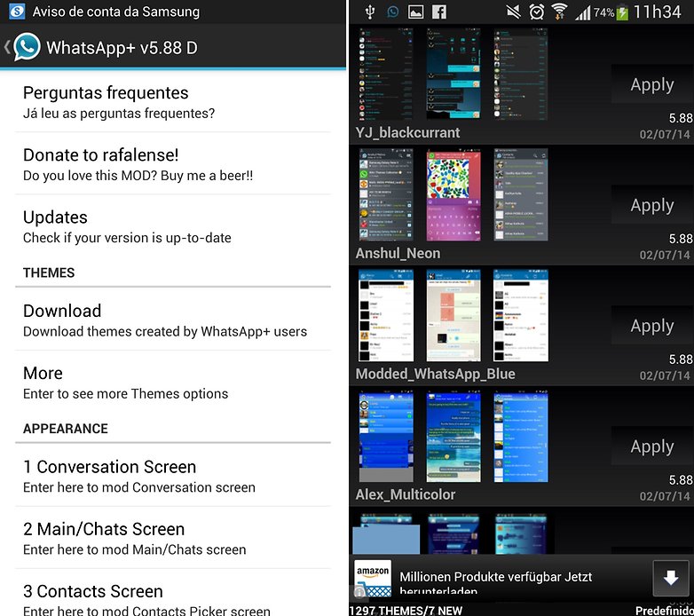Tap the Amazon ad download arrow
The width and height of the screenshot is (694, 616).
point(671,578)
